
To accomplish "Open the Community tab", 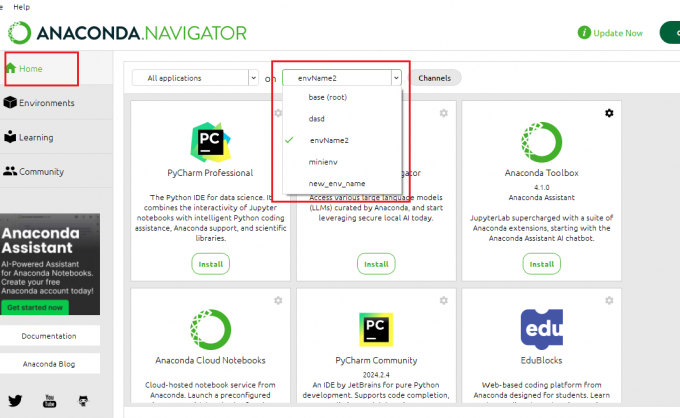I will point(56,171).
